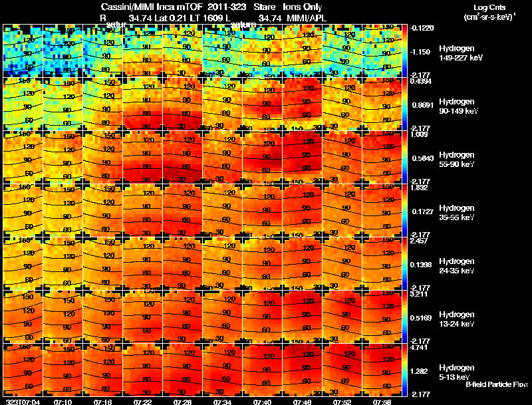Select the Hydrogen 149-227 keV label
Viewport: 532px width, 405px height.
pos(461,53)
